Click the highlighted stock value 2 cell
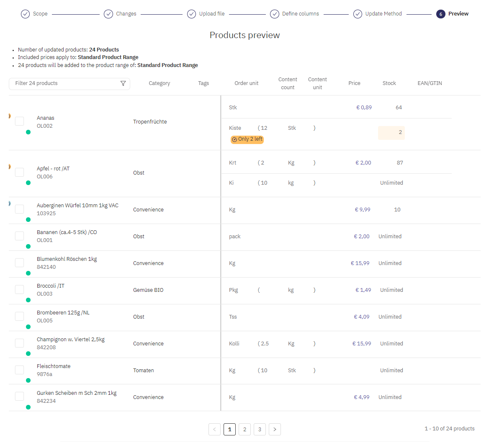 [x=391, y=133]
